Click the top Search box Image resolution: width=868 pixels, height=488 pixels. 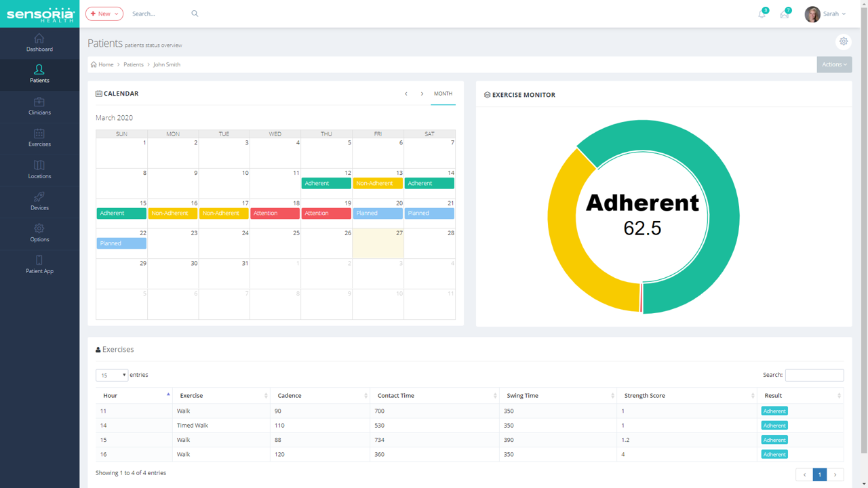click(x=161, y=14)
